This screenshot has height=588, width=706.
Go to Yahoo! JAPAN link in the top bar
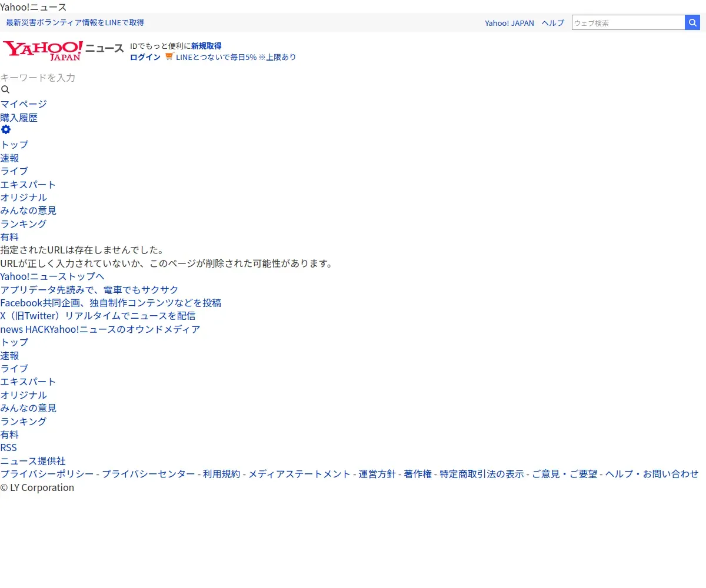point(509,23)
